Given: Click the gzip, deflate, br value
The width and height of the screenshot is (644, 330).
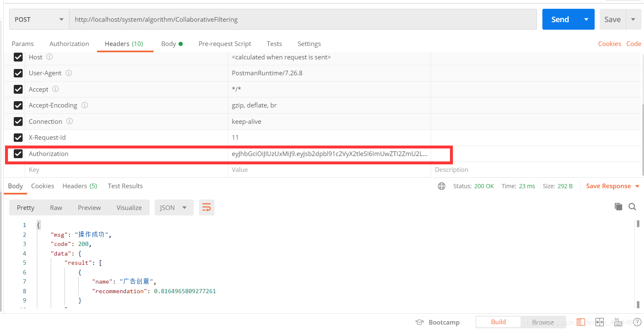Looking at the screenshot, I should (x=254, y=105).
